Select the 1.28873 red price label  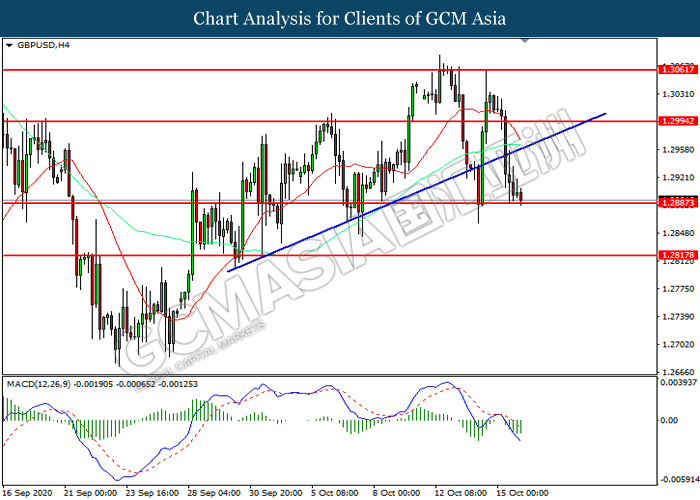point(678,203)
